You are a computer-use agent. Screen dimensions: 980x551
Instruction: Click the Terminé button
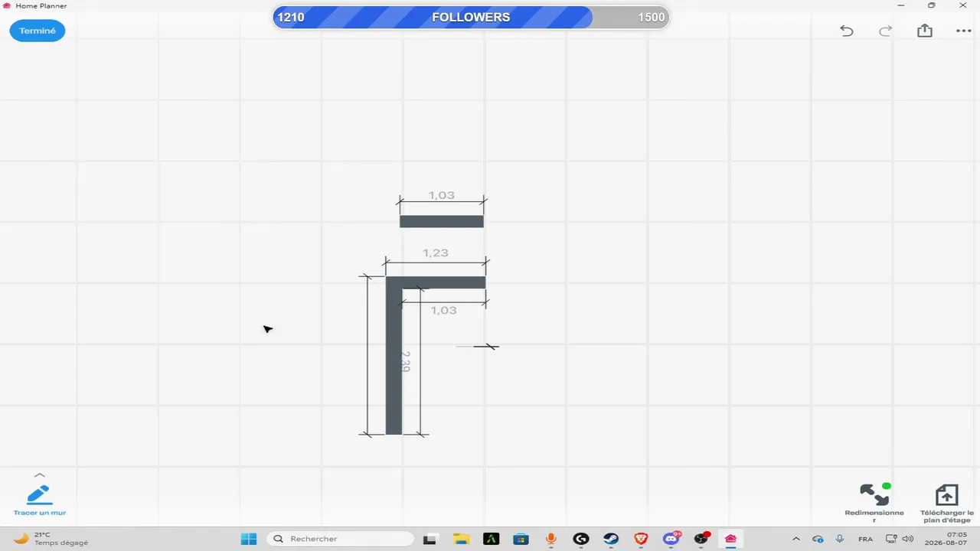point(38,31)
